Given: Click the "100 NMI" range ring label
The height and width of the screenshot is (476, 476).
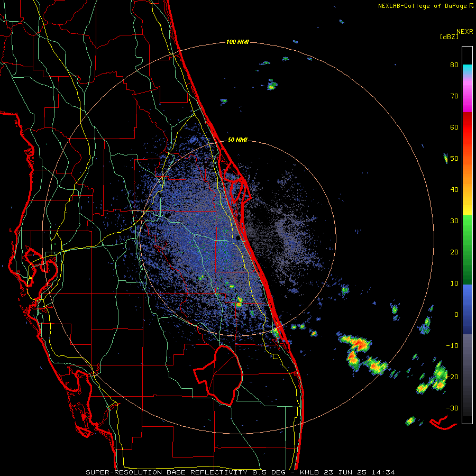Looking at the screenshot, I should (237, 42).
